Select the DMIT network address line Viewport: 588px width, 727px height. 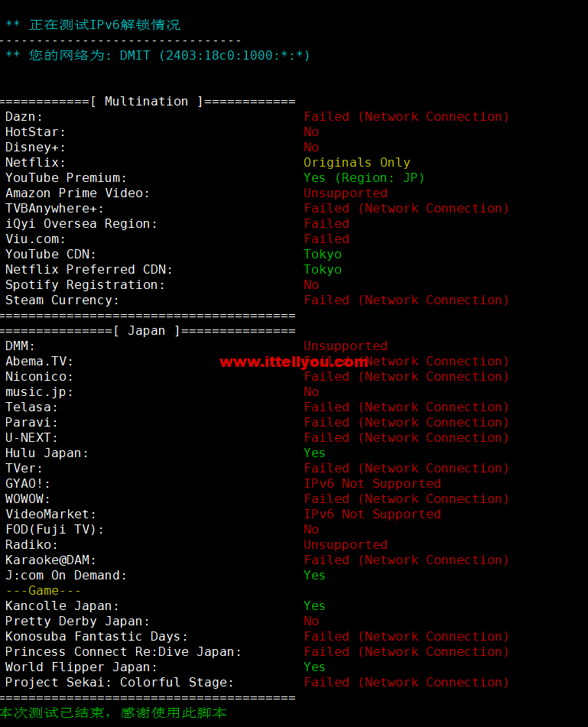[x=158, y=55]
